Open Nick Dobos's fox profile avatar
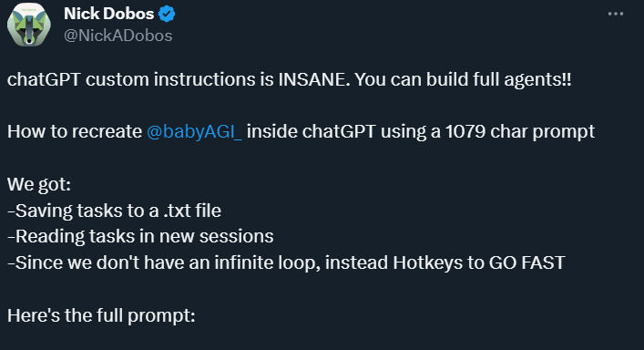 29,25
